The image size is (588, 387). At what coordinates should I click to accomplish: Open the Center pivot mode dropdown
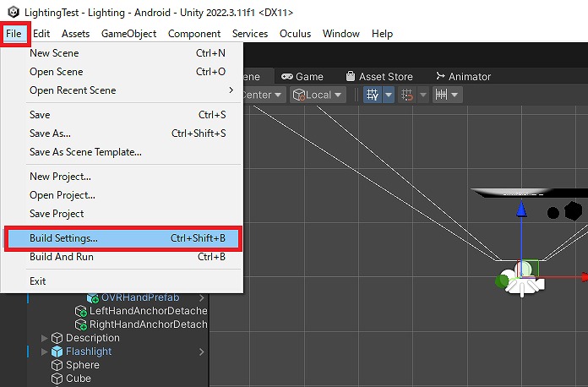[x=264, y=95]
